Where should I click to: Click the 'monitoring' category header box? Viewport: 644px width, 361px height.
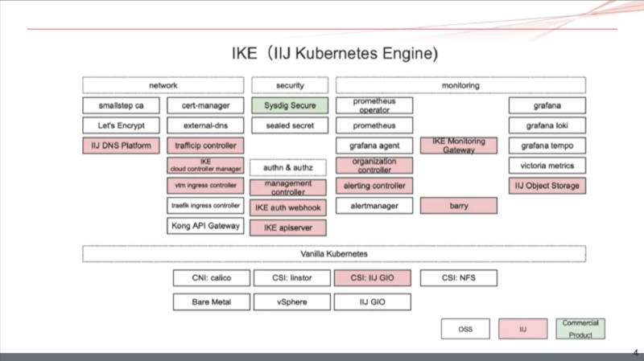(460, 85)
